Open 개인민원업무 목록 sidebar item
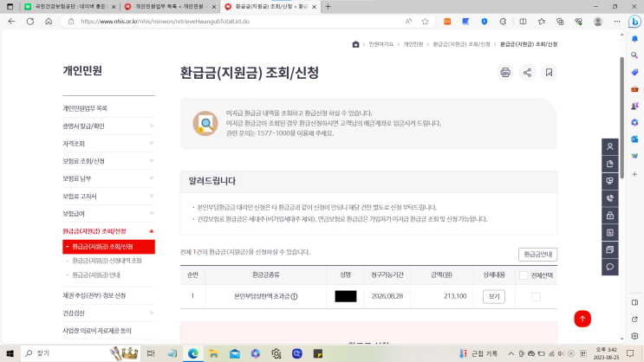 point(85,108)
